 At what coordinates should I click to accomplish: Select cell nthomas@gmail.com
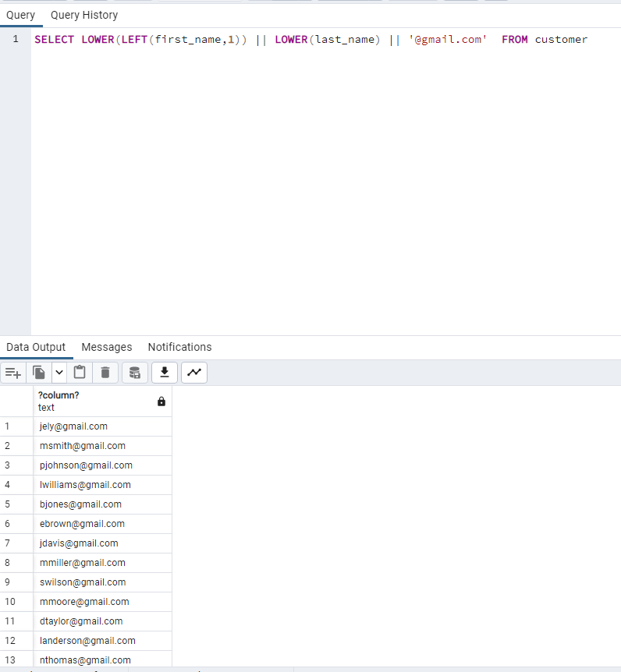tap(102, 660)
